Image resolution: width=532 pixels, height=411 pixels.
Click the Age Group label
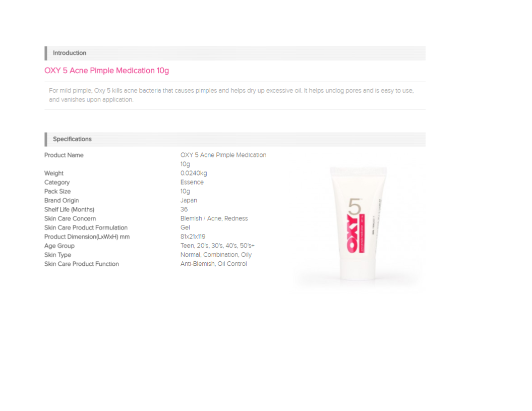[x=60, y=246]
